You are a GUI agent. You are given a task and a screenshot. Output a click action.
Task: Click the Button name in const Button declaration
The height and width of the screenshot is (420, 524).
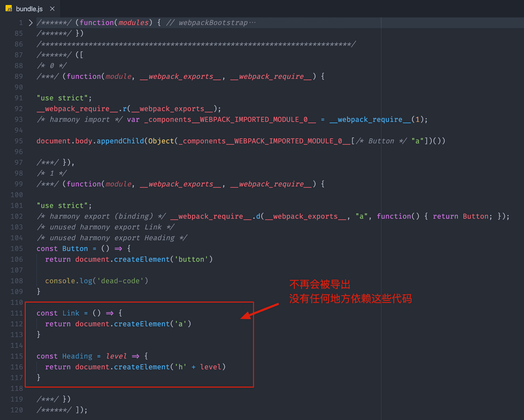75,249
